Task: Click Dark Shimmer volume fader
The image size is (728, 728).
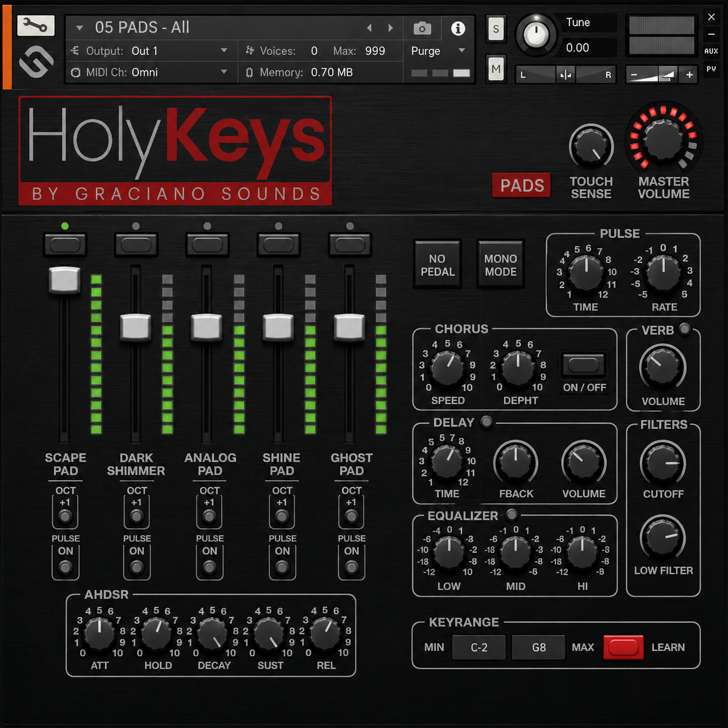Action: (x=135, y=327)
